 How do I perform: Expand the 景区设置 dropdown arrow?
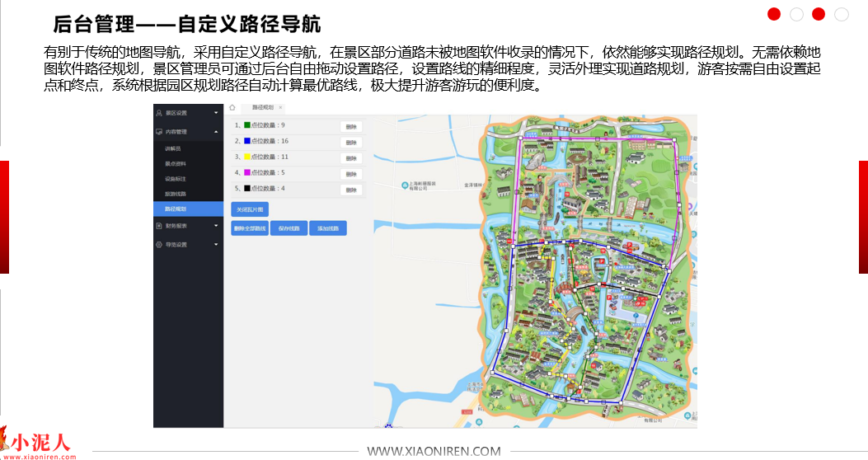pyautogui.click(x=216, y=112)
